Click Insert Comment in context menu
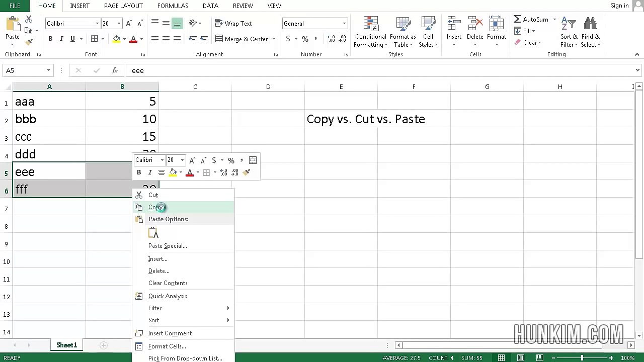The image size is (644, 362). tap(184, 333)
